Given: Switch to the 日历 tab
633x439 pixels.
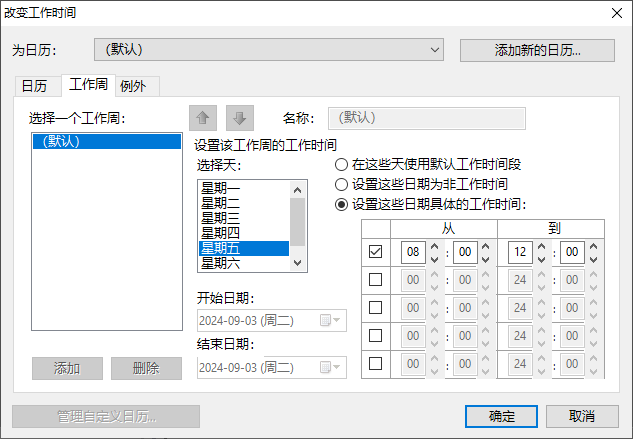Looking at the screenshot, I should pos(34,86).
